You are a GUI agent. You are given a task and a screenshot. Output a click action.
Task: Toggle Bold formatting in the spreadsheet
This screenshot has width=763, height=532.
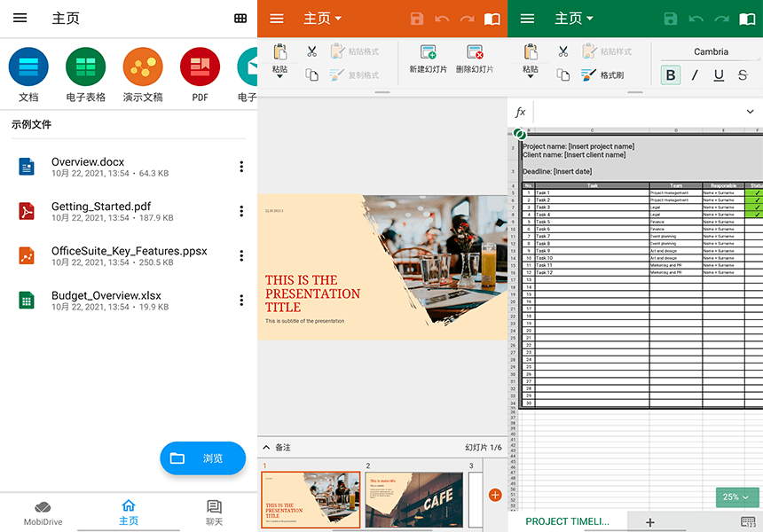tap(671, 75)
